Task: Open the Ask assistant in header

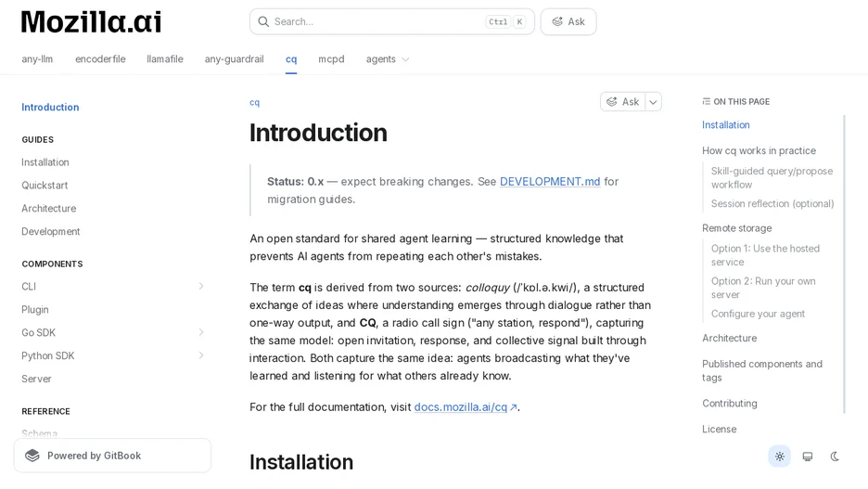Action: click(568, 21)
